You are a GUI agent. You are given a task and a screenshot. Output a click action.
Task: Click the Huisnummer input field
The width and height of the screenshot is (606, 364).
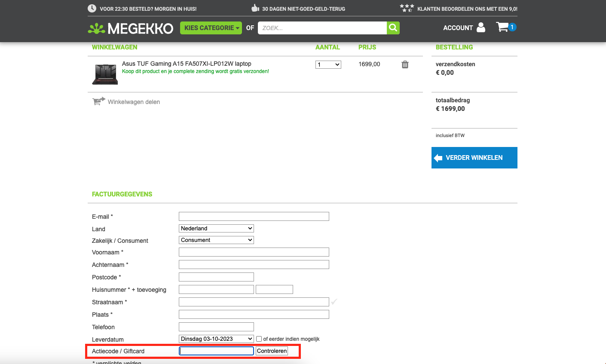coord(216,289)
